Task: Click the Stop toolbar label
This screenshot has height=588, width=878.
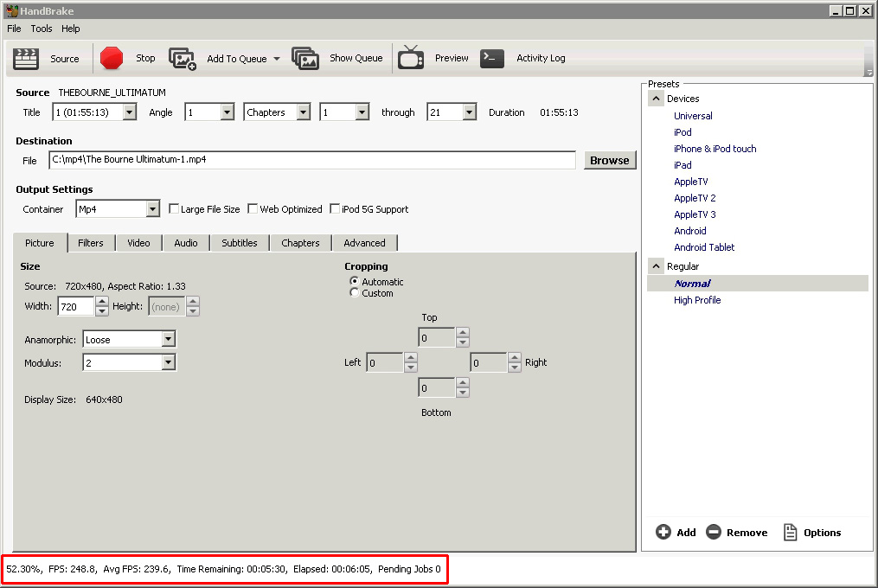Action: pyautogui.click(x=145, y=58)
